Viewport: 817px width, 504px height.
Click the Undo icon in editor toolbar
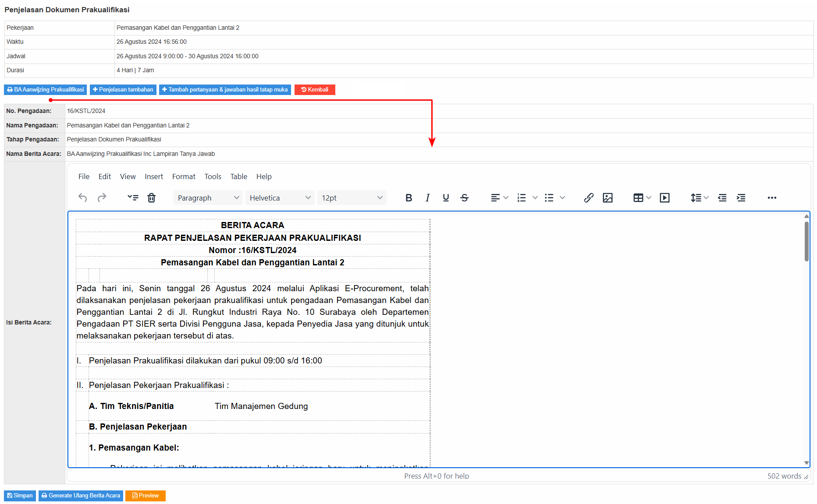click(82, 198)
